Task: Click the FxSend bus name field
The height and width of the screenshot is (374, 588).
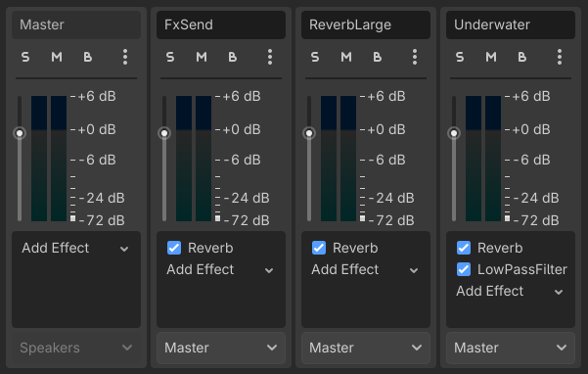Action: [x=221, y=24]
